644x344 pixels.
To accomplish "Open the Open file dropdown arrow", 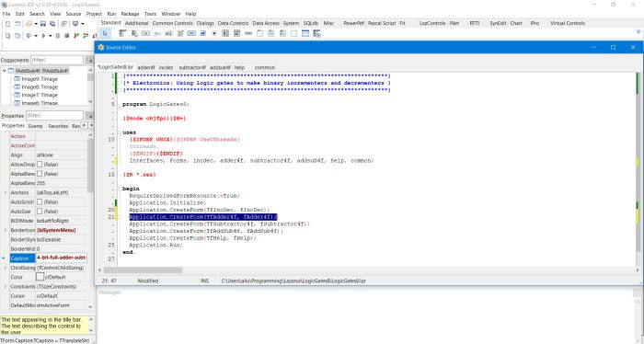I will point(36,24).
